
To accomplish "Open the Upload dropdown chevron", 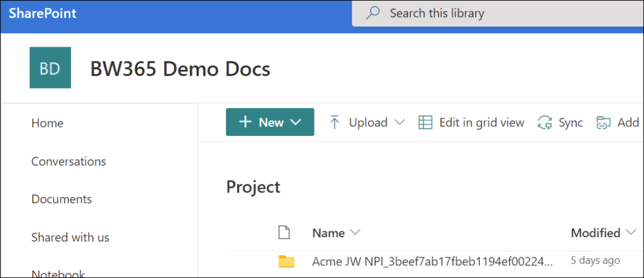I will tap(399, 123).
